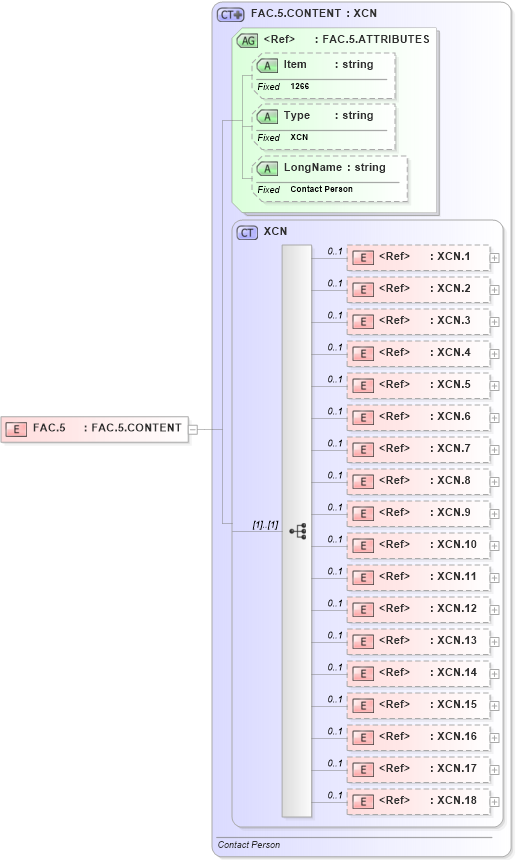Screen dimensions: 516x860
Task: Click the E icon of XCN.10
Action: [x=363, y=546]
